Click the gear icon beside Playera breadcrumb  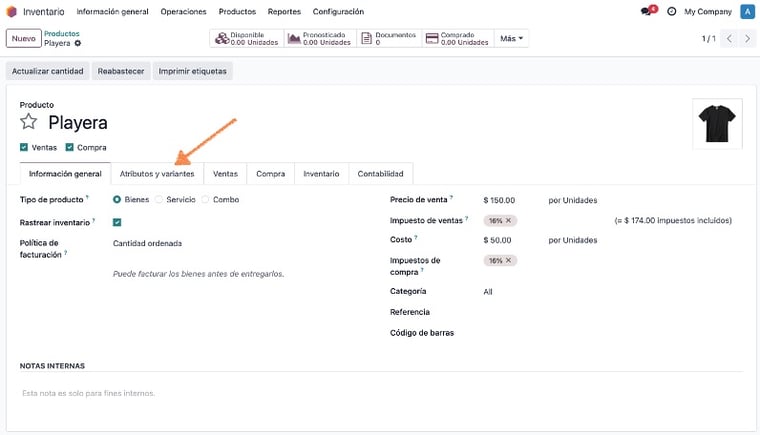click(78, 43)
